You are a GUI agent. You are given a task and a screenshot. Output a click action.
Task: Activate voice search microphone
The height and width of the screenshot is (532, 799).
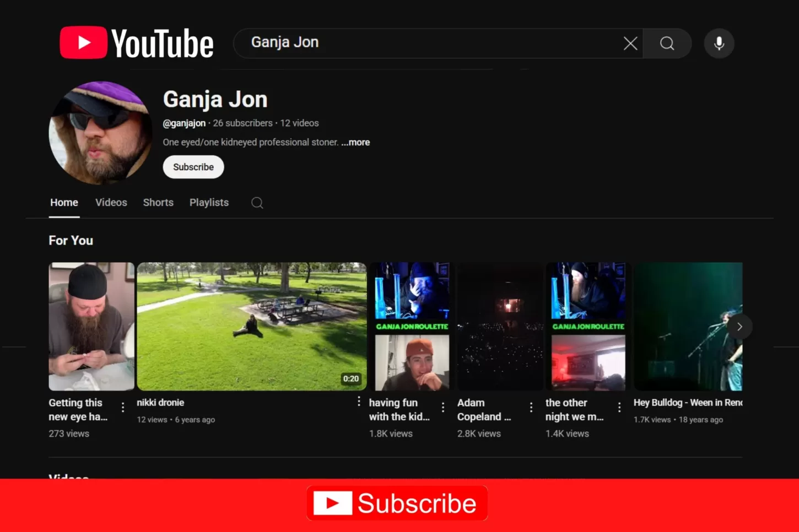719,44
